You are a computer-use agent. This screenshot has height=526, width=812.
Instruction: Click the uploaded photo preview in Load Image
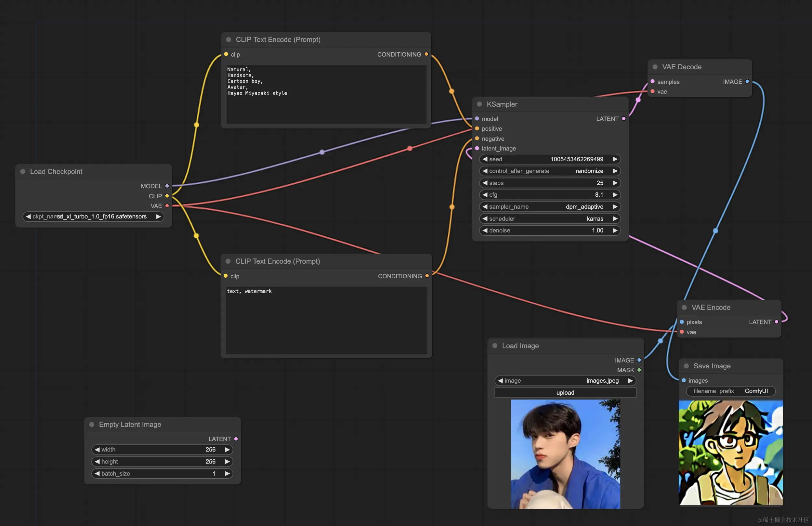click(x=565, y=454)
